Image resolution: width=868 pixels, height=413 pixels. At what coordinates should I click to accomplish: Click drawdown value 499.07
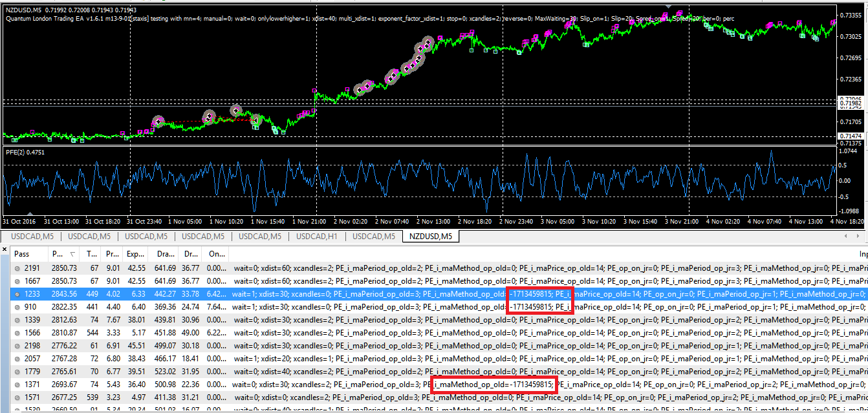(x=165, y=346)
